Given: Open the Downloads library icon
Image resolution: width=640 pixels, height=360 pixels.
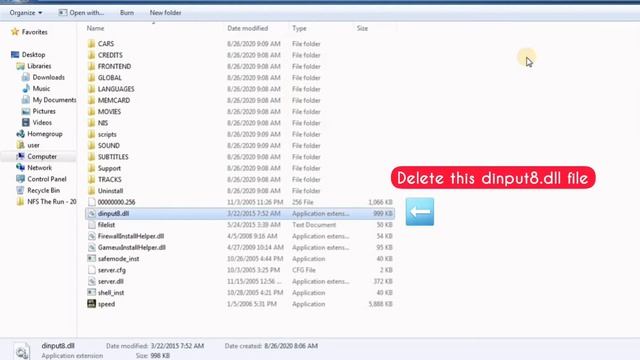Looking at the screenshot, I should (26, 77).
